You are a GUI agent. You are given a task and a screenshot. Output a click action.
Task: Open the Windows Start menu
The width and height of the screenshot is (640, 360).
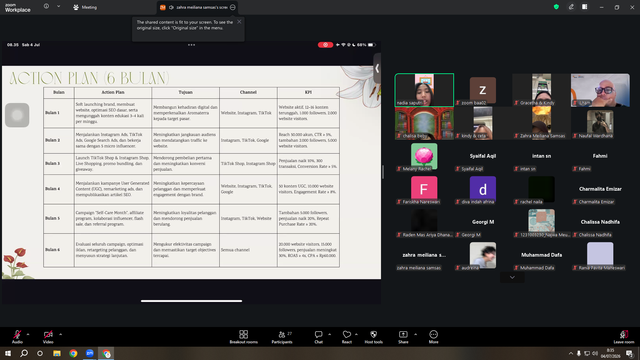pos(8,353)
